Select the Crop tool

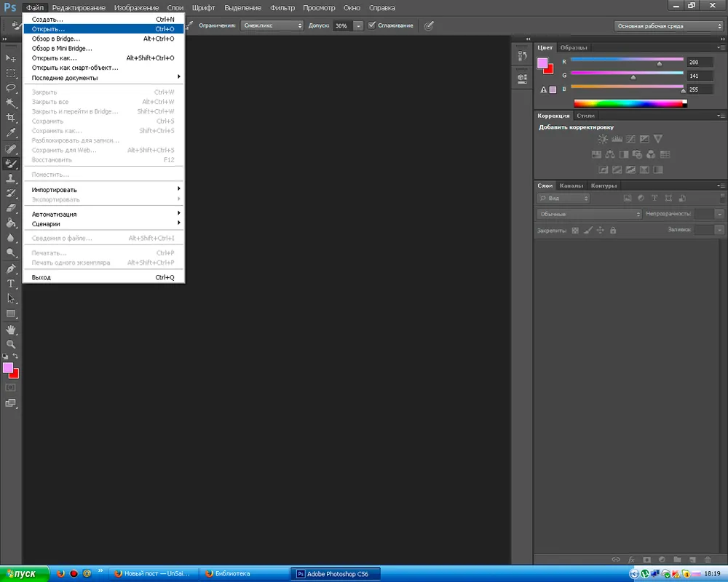click(11, 118)
